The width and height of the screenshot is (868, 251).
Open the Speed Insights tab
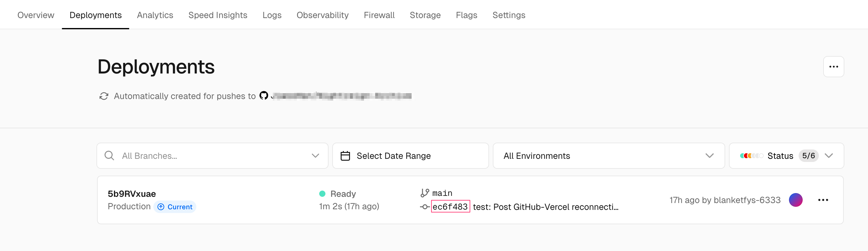pos(218,15)
